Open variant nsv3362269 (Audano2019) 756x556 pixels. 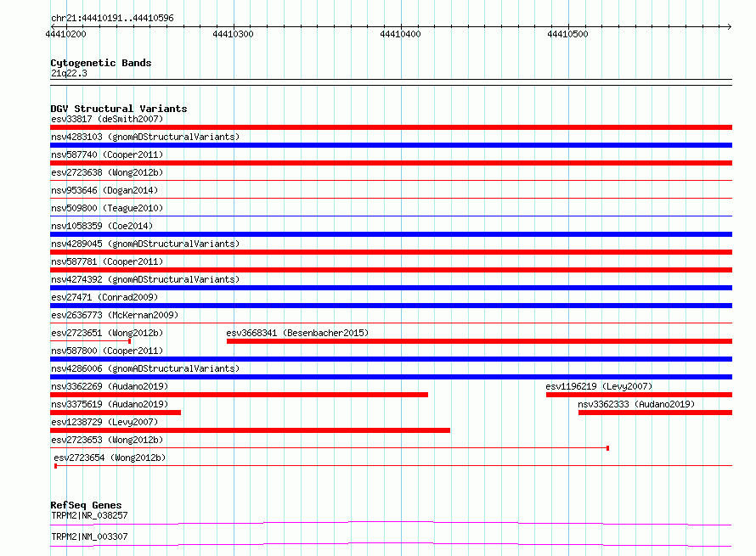110,386
